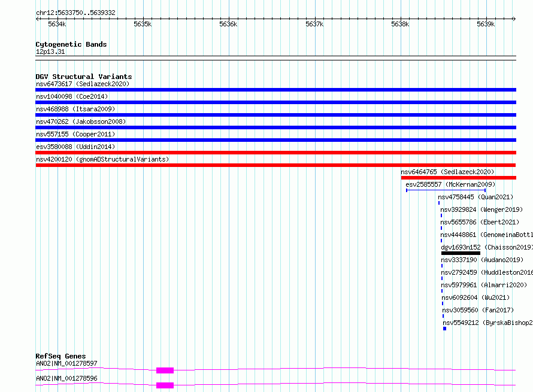Click the 5637k ruler tick label
The image size is (533, 392).
[x=314, y=24]
